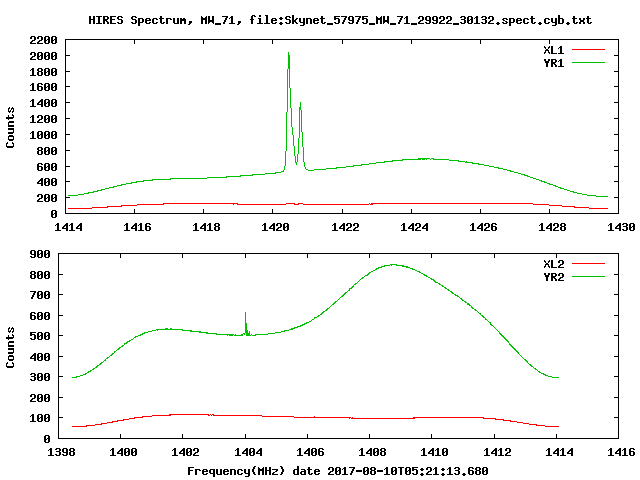Click the 1430 x-axis tick label
Image resolution: width=640 pixels, height=480 pixels.
point(621,227)
